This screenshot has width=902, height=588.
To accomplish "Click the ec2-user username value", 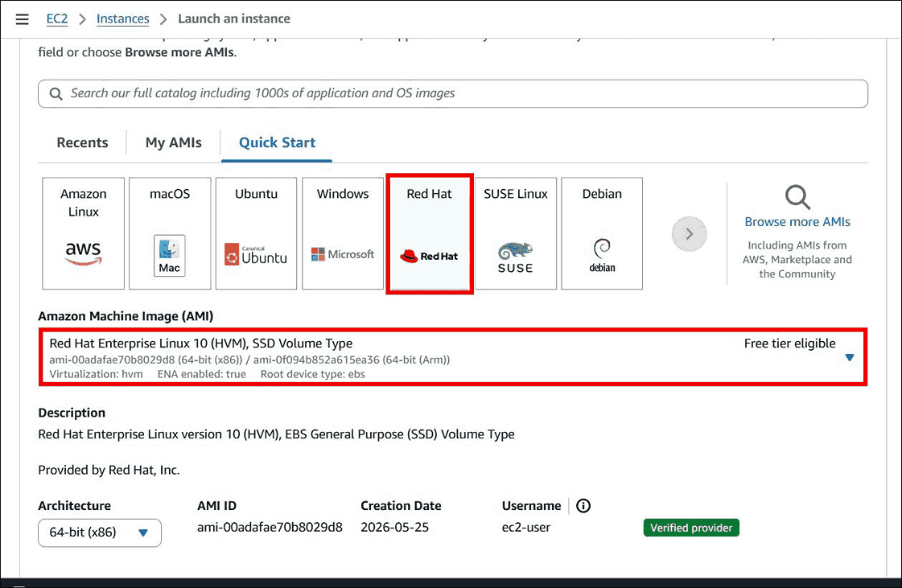I will point(525,528).
